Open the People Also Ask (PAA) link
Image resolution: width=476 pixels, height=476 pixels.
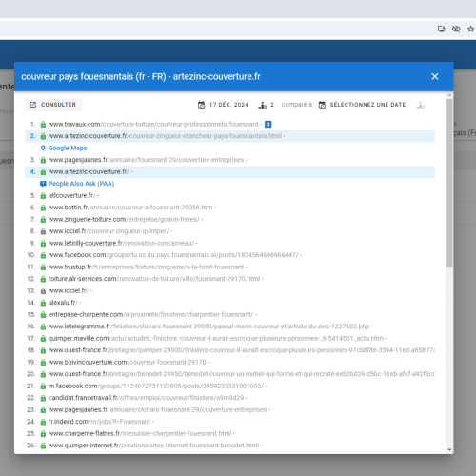pos(81,184)
